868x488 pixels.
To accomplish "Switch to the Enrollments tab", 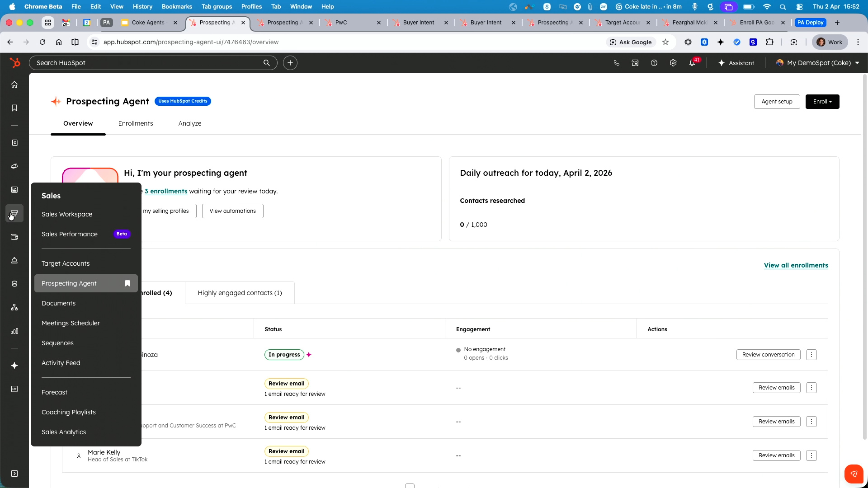I will [135, 123].
